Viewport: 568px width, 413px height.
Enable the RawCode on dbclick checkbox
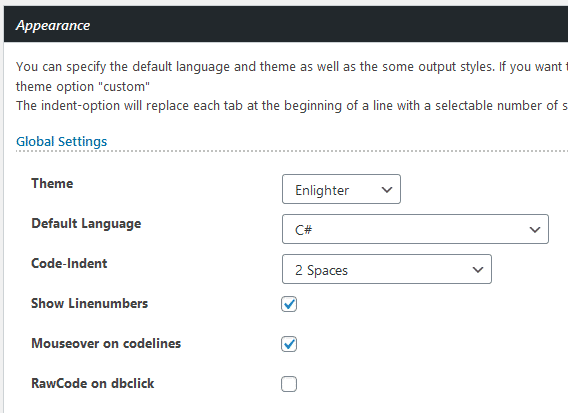click(x=289, y=384)
